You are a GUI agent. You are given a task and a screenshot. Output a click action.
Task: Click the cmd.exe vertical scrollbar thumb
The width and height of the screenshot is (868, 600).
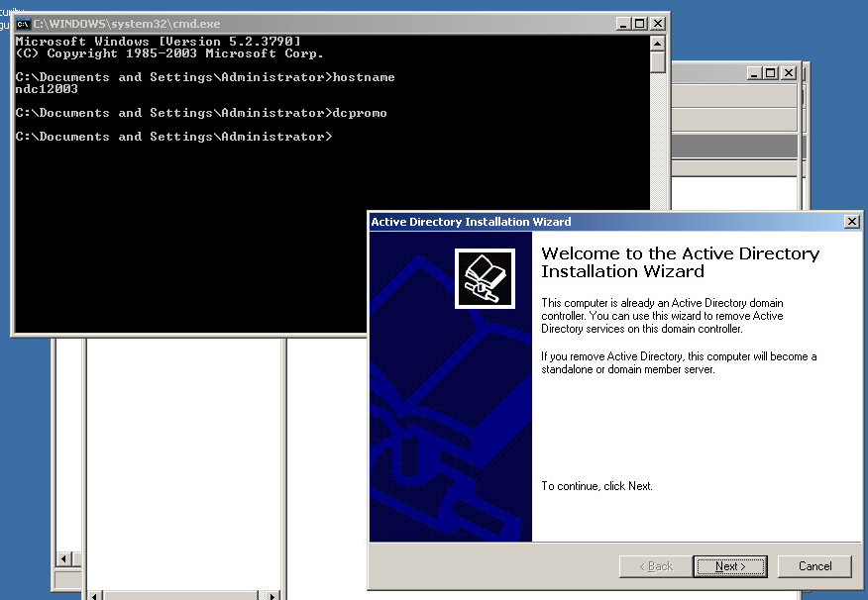tap(657, 62)
